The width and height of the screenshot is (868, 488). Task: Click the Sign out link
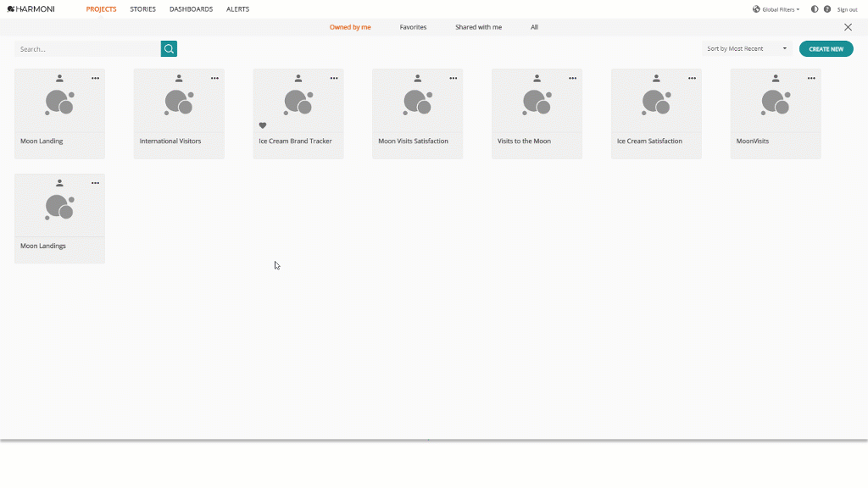tap(847, 9)
